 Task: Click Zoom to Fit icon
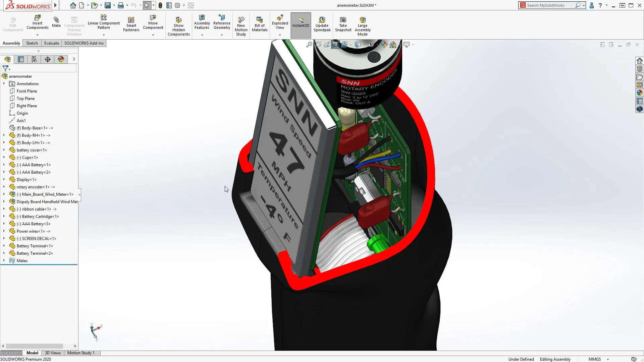click(x=309, y=45)
